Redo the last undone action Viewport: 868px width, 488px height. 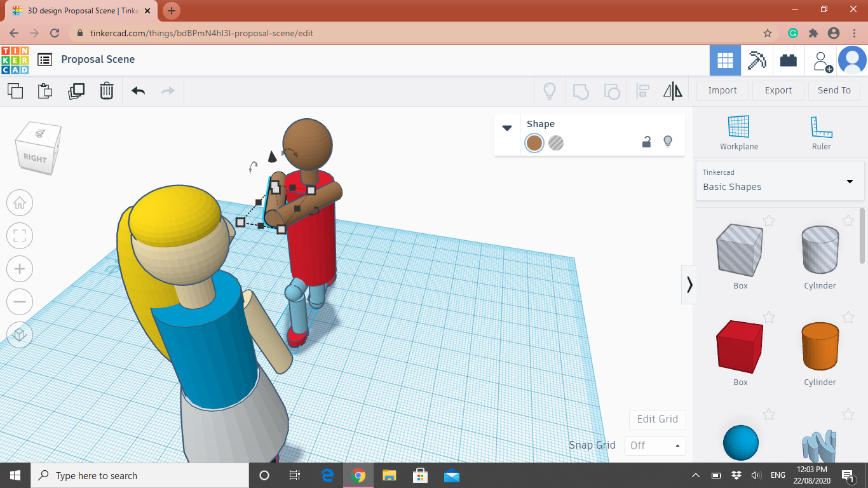click(x=168, y=91)
